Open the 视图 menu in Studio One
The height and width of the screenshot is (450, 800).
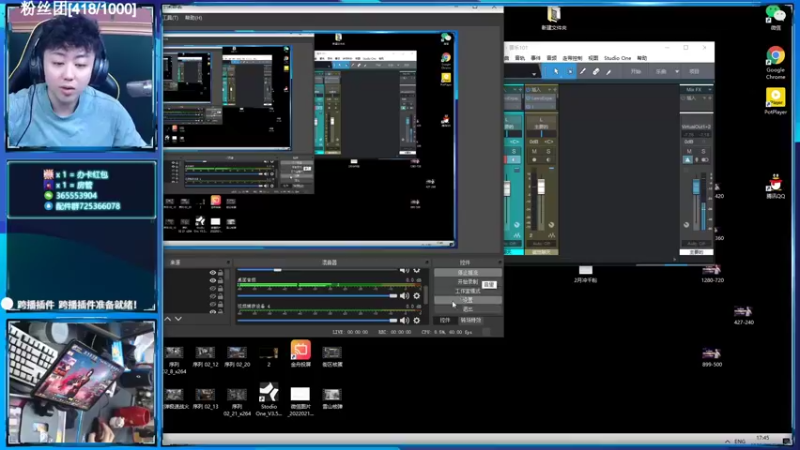tap(593, 58)
